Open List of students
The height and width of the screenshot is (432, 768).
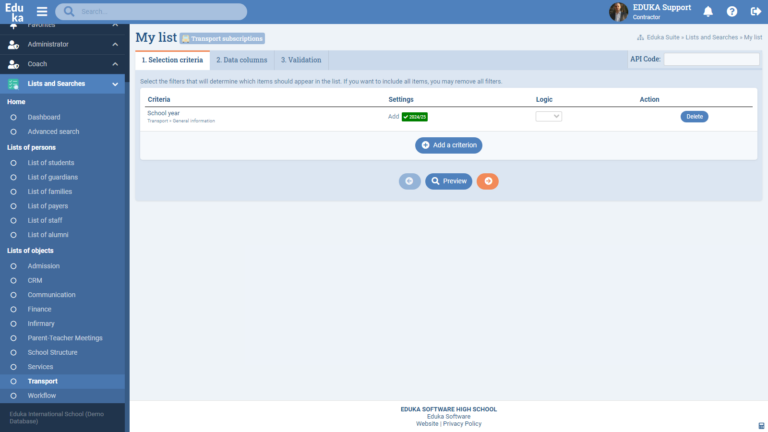(51, 163)
